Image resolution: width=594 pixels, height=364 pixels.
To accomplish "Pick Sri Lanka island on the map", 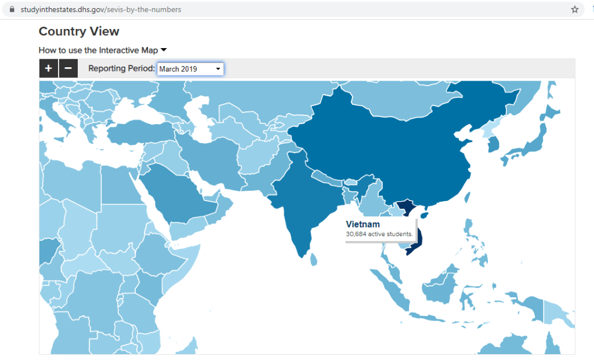I will tap(313, 258).
